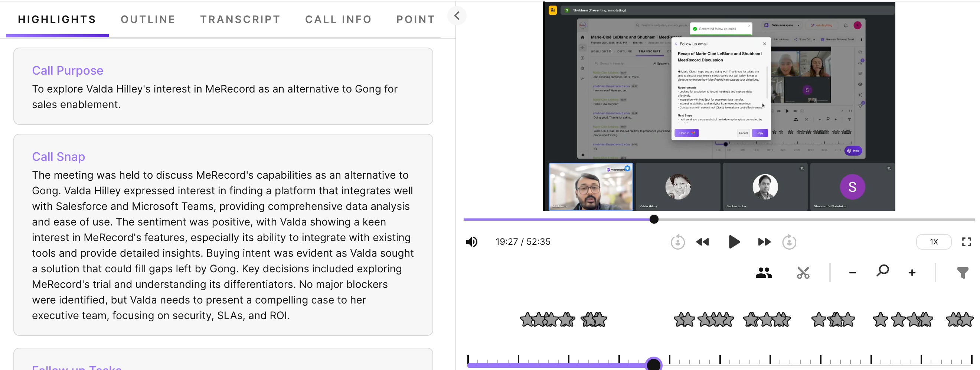
Task: Click the circular skip-forward icon
Action: click(789, 242)
